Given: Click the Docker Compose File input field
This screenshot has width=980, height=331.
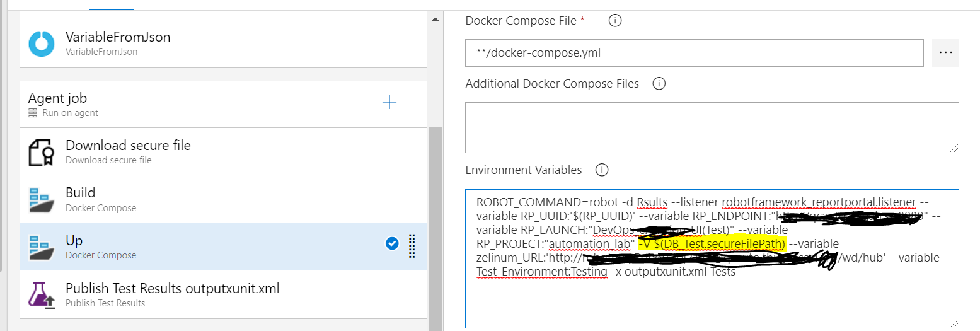Looking at the screenshot, I should [695, 53].
